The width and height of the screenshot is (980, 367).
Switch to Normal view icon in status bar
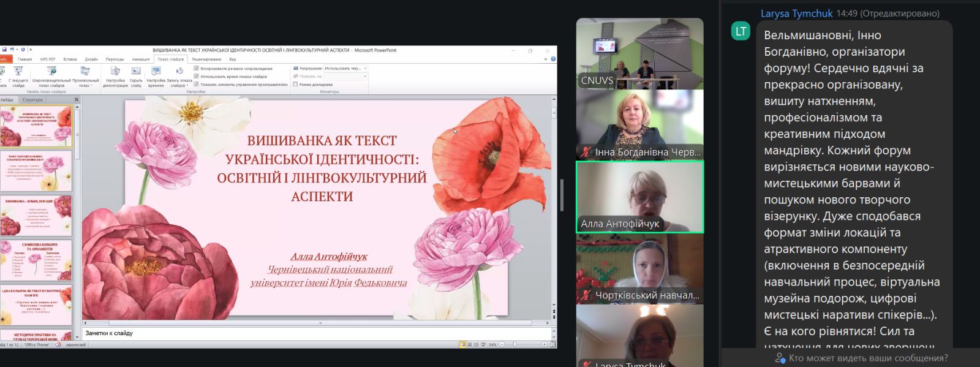pos(463,344)
